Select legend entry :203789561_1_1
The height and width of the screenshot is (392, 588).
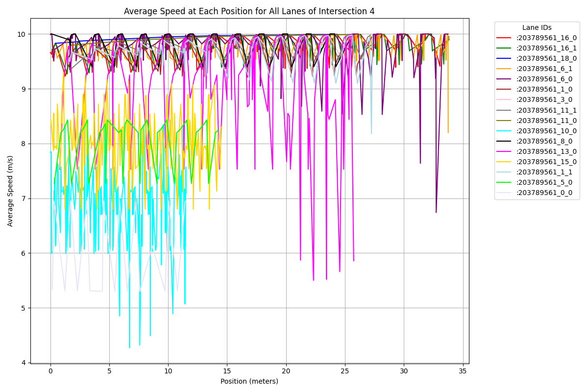coord(535,172)
